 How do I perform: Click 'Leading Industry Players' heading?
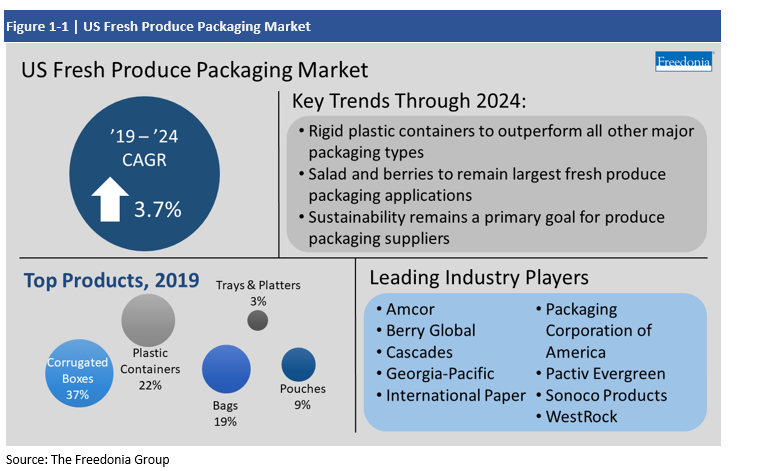pyautogui.click(x=479, y=278)
